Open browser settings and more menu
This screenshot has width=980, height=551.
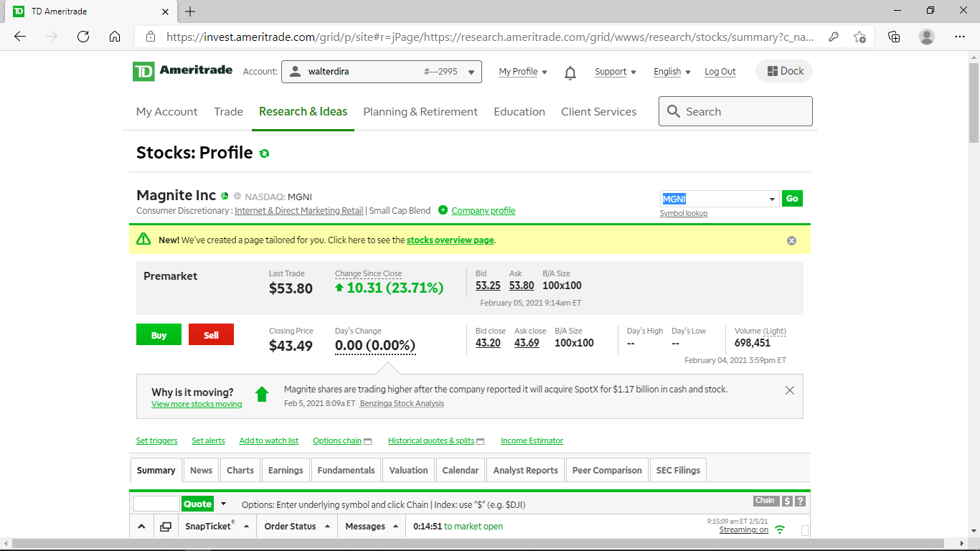pos(960,37)
